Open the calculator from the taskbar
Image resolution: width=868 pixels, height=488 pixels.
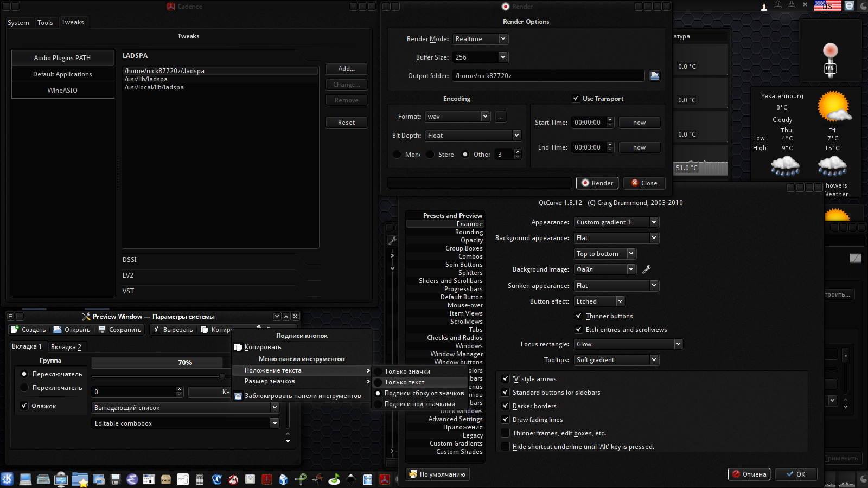tap(200, 479)
